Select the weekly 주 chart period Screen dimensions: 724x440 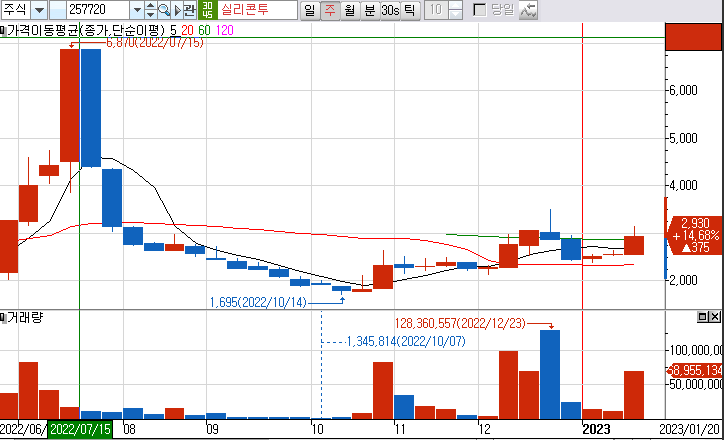tap(330, 10)
